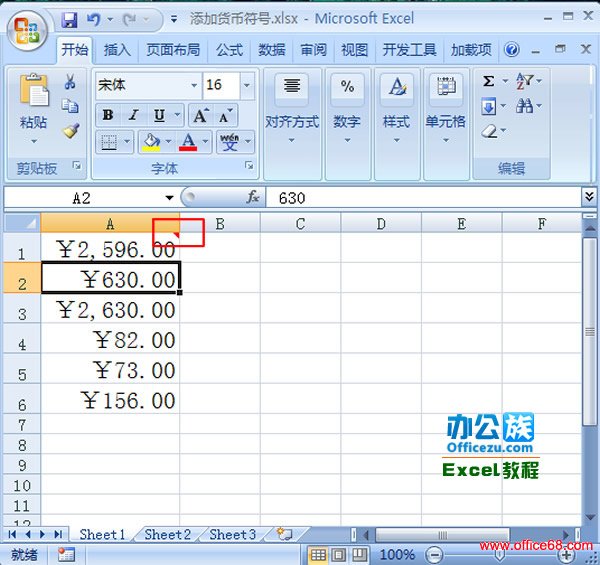Decrease font size with the small A
The image size is (600, 565).
click(x=226, y=116)
